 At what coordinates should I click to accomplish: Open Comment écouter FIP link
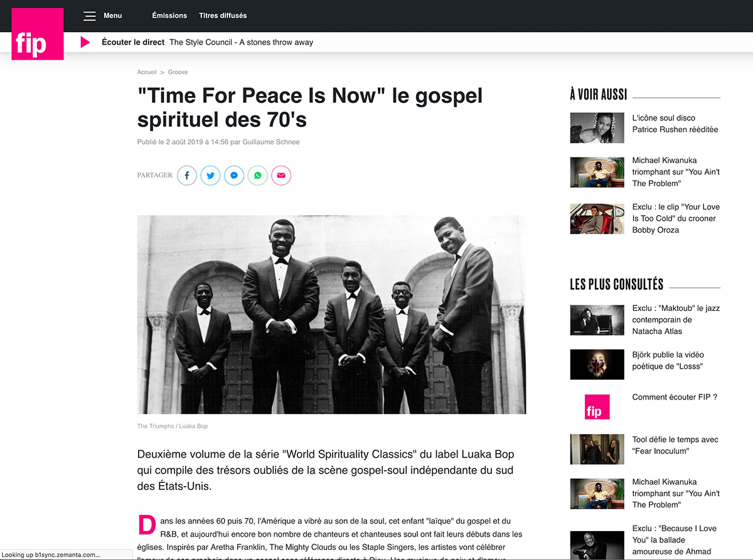pyautogui.click(x=675, y=397)
